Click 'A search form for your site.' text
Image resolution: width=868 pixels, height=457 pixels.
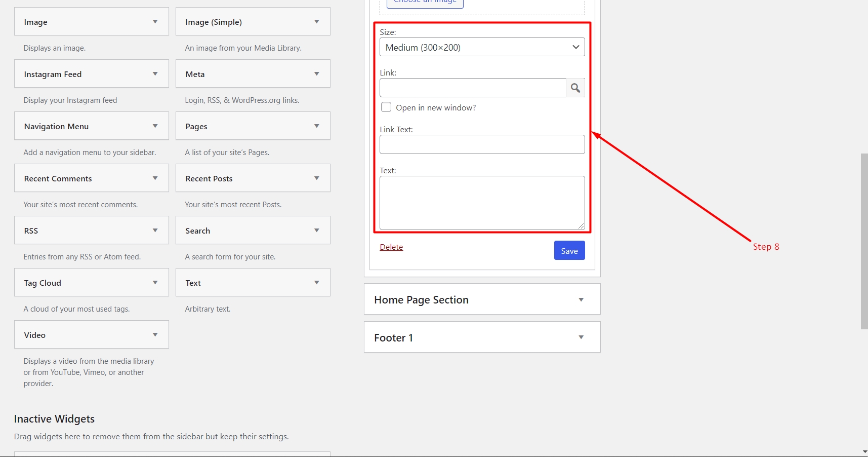pyautogui.click(x=230, y=257)
